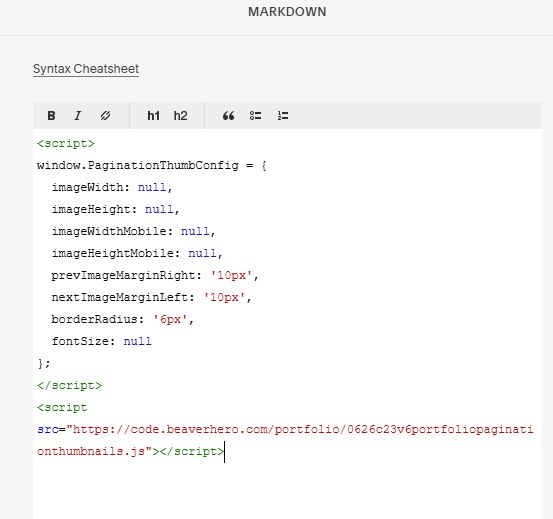Image resolution: width=553 pixels, height=519 pixels.
Task: Click the imageWidth: null line
Action: 112,188
